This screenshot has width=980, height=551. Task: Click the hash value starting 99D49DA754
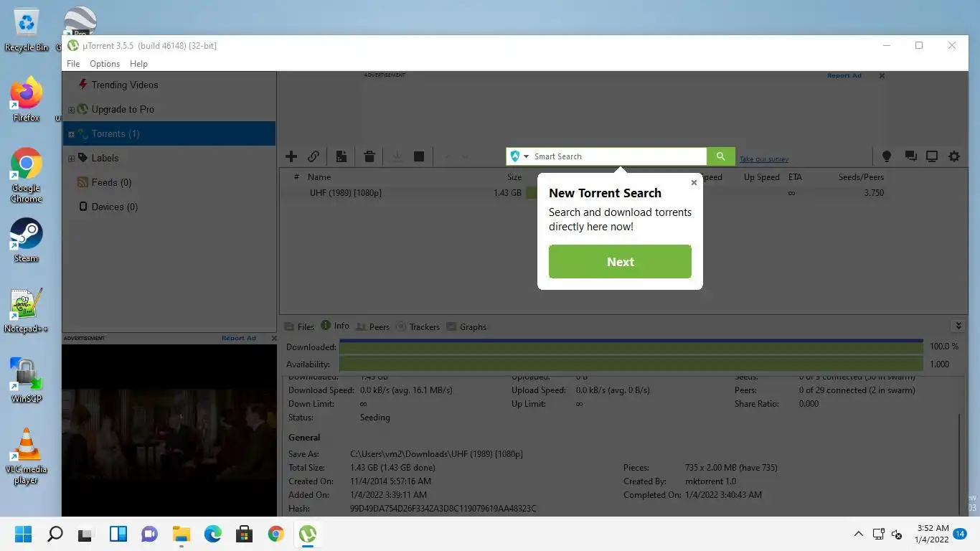443,509
